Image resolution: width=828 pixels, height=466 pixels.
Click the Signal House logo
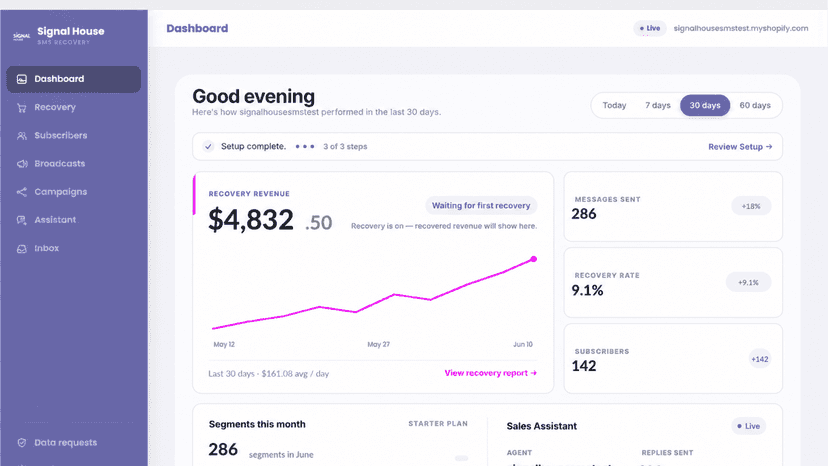[21, 36]
